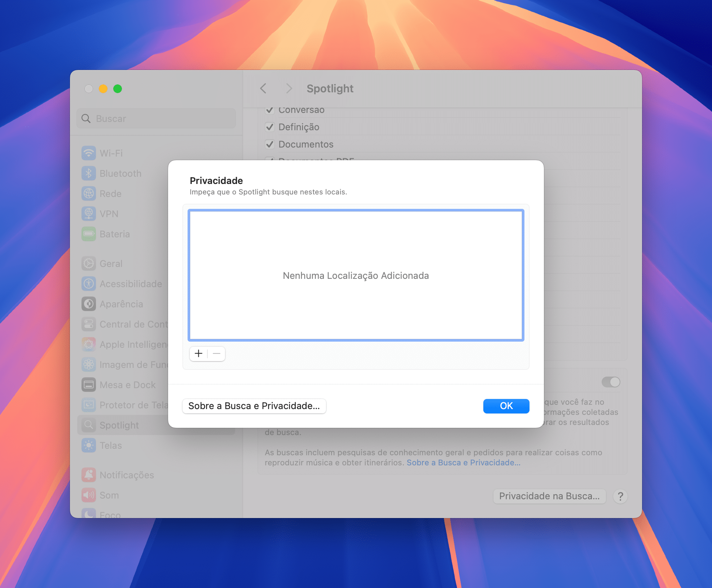Click the Spotlight title in the header

coord(330,88)
